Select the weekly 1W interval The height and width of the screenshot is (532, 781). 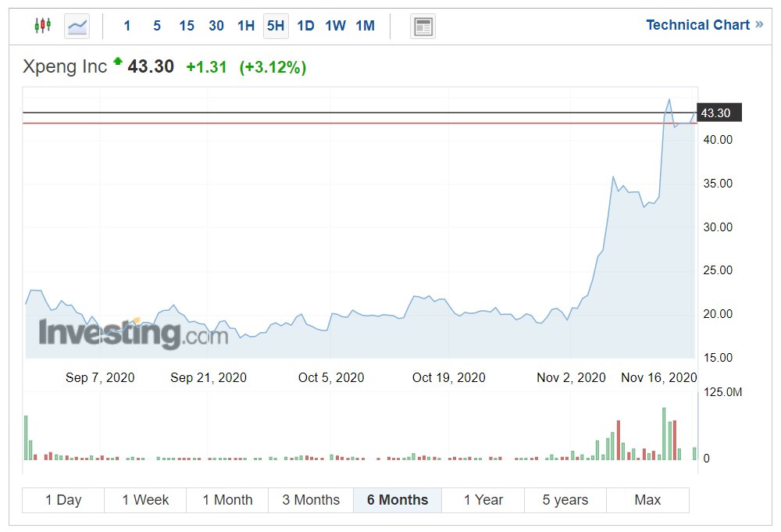click(x=334, y=25)
